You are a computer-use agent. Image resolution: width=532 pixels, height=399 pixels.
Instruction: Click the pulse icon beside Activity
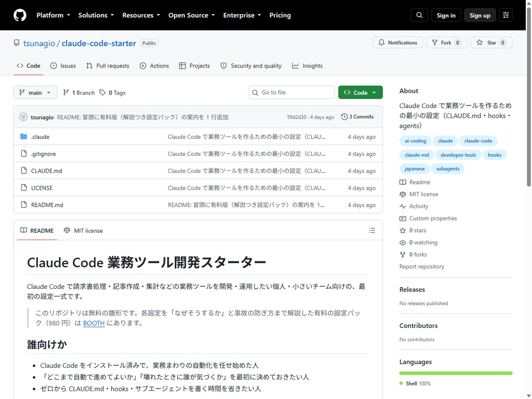click(x=403, y=206)
